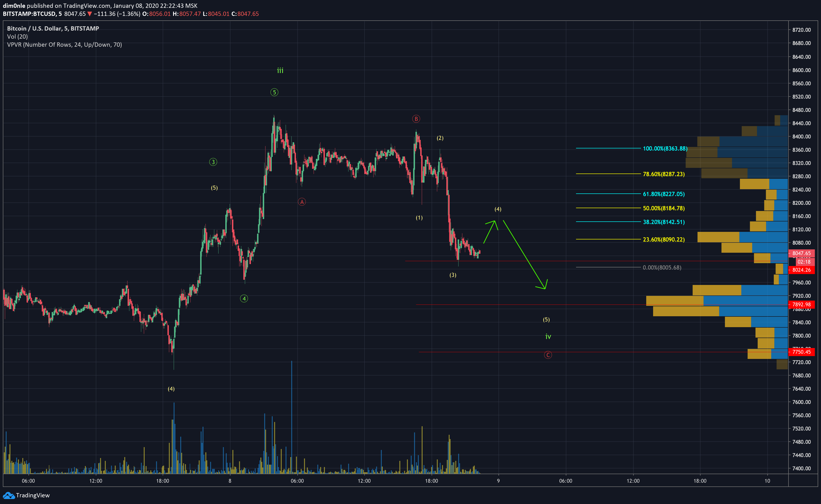Click the current price tag 8047.65
Image resolution: width=821 pixels, height=504 pixels.
pos(801,253)
